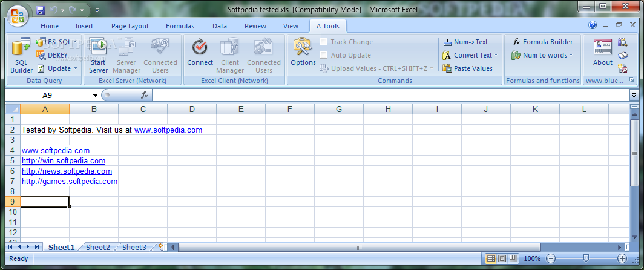This screenshot has height=270, width=644.
Task: Click Num to words function
Action: click(539, 55)
